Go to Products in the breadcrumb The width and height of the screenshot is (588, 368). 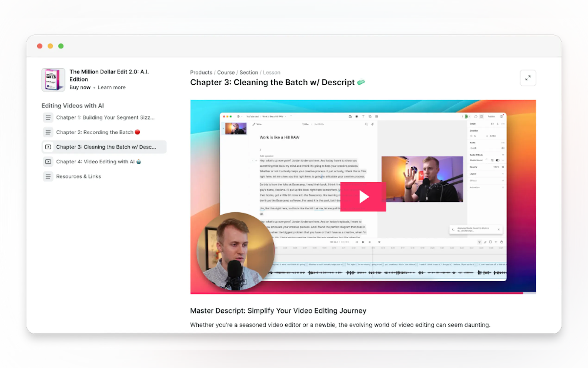tap(201, 73)
